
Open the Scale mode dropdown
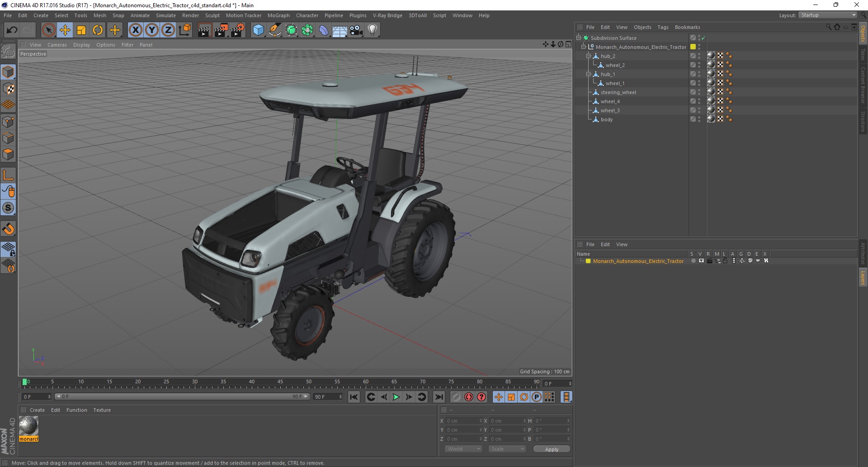pyautogui.click(x=507, y=449)
